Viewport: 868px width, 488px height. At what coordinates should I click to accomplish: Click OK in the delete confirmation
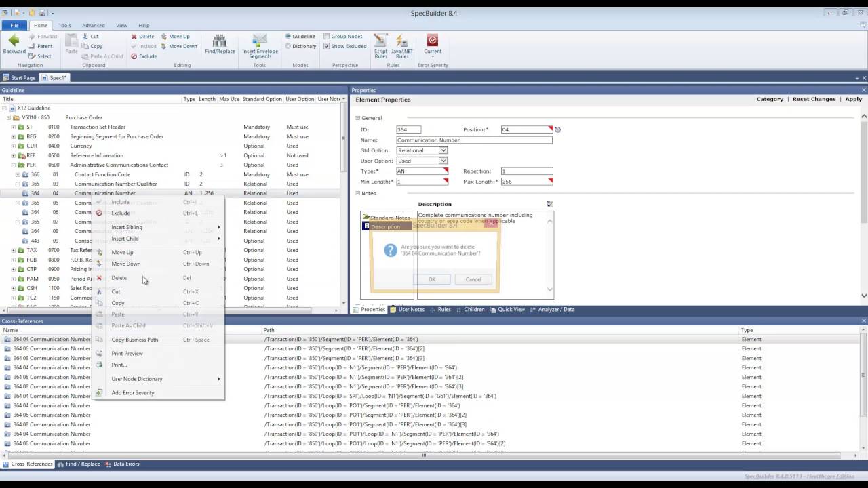[x=431, y=279]
